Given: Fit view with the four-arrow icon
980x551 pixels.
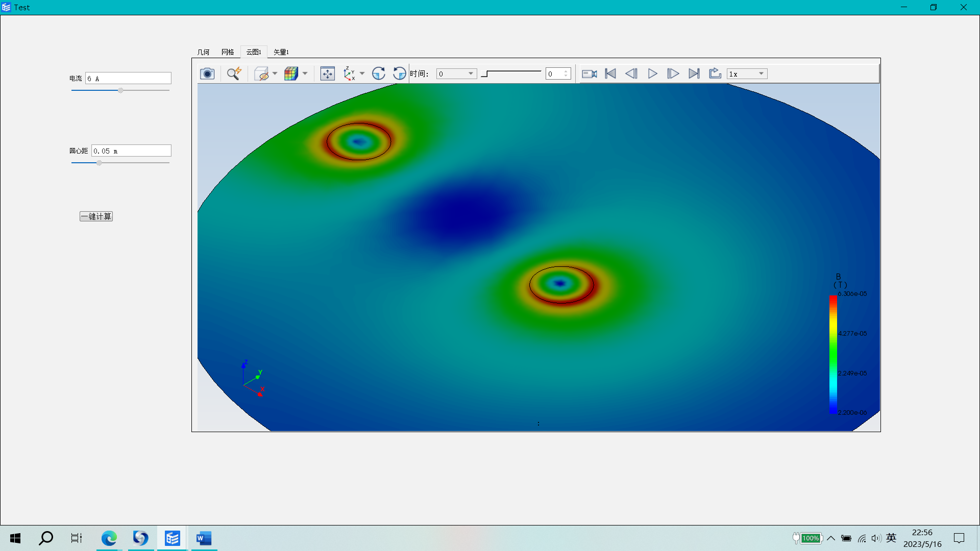Looking at the screenshot, I should click(327, 73).
